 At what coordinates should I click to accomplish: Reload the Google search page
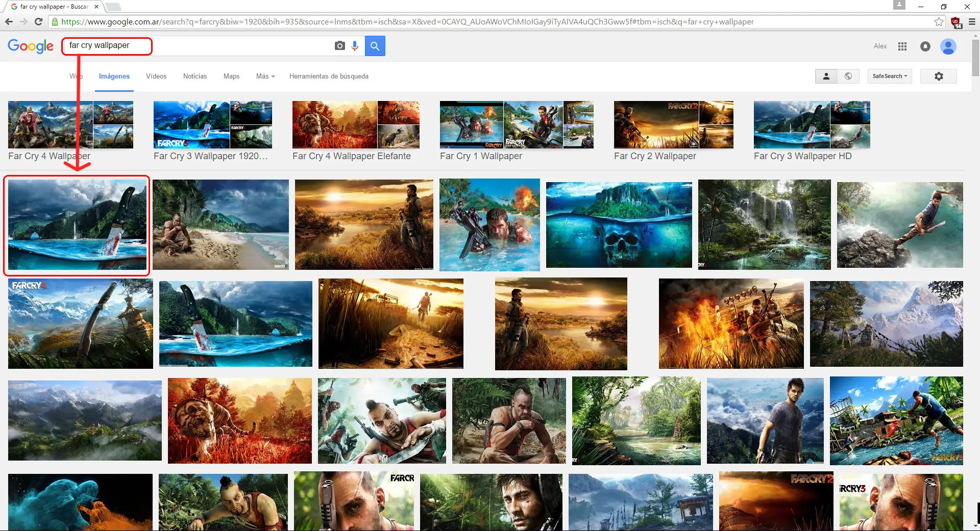[38, 21]
